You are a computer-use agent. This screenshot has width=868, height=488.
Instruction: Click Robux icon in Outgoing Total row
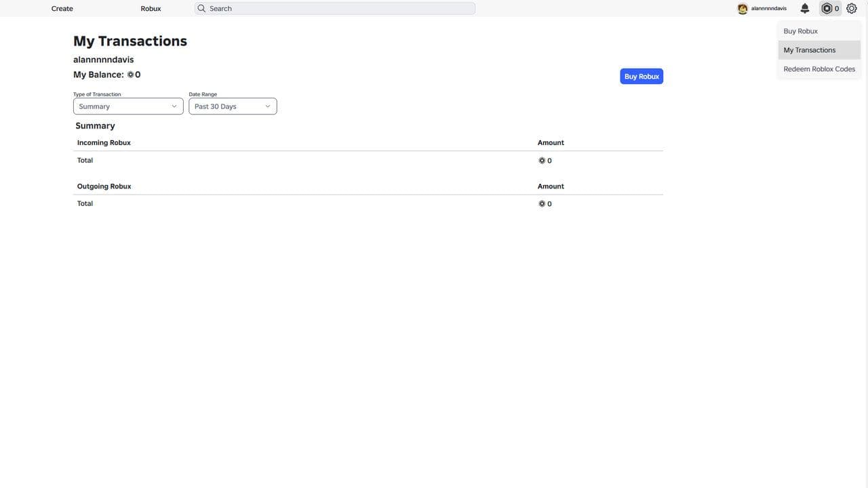(x=542, y=203)
